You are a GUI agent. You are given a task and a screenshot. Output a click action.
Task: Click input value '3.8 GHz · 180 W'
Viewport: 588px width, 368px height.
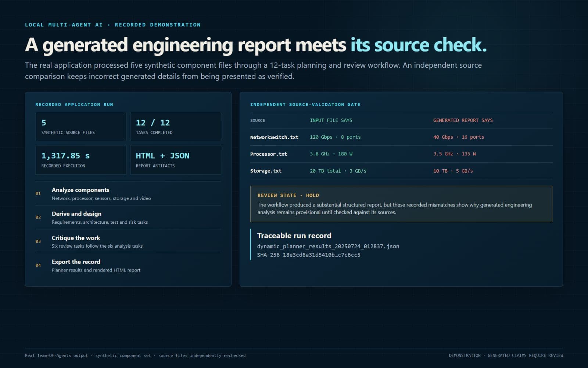coord(331,154)
